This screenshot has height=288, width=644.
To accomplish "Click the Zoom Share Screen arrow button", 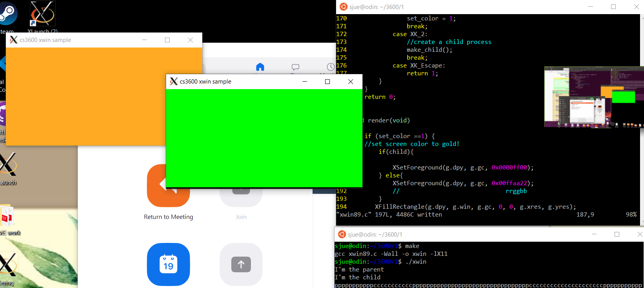I will pos(241,264).
